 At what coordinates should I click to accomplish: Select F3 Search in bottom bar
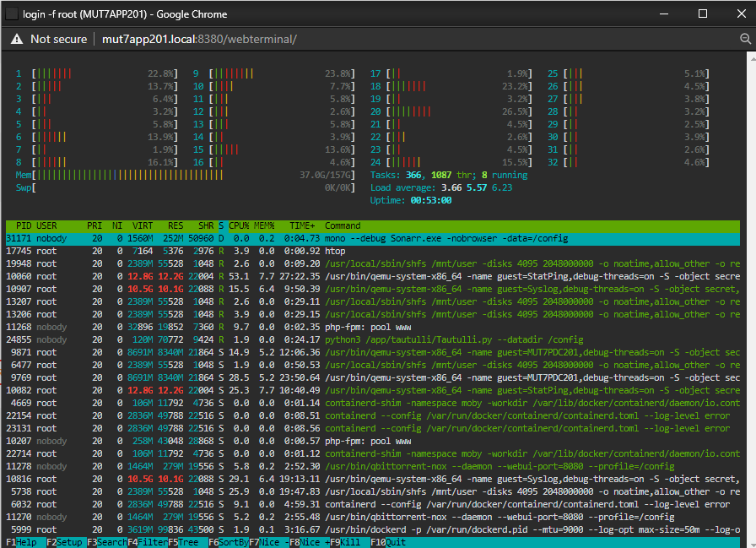click(x=107, y=542)
